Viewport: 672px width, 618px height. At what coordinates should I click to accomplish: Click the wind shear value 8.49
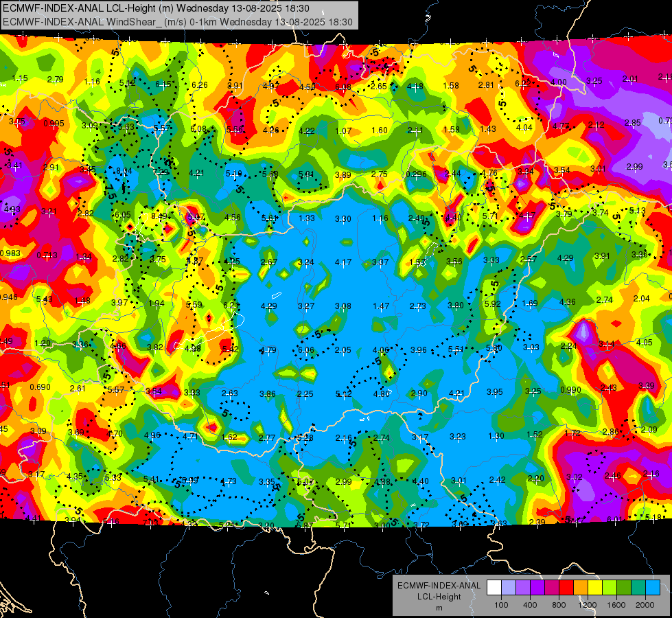pos(159,216)
